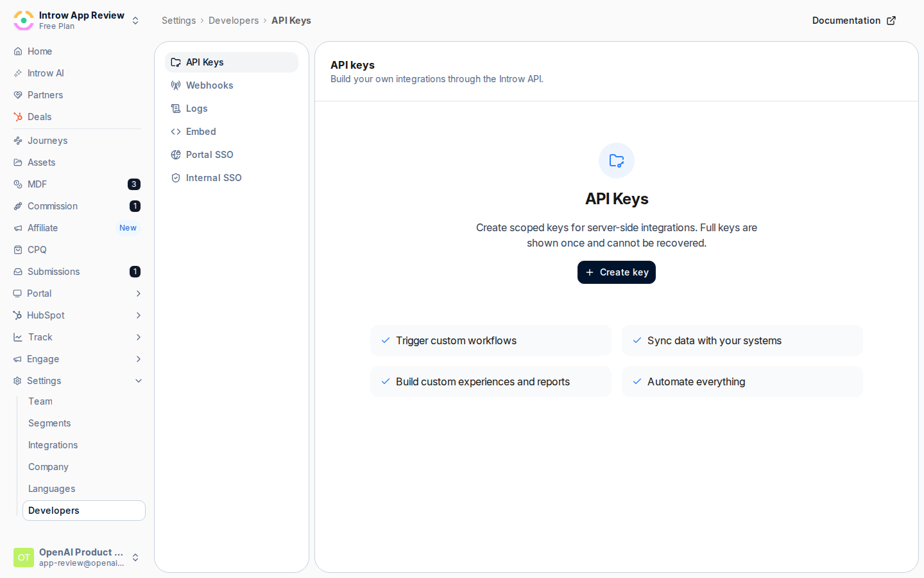Select Developers under Settings
Viewport: 924px width, 578px height.
(x=84, y=511)
